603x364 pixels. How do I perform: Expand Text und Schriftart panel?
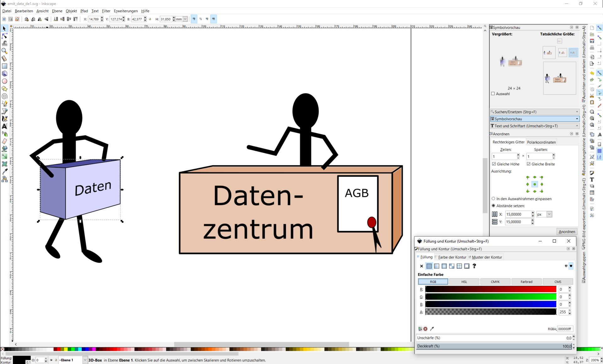pyautogui.click(x=535, y=126)
